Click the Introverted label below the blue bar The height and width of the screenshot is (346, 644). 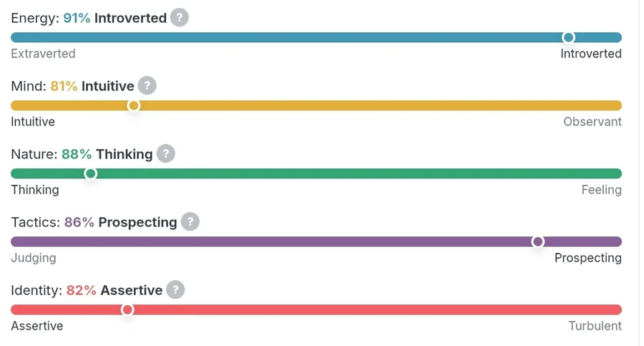tap(590, 54)
